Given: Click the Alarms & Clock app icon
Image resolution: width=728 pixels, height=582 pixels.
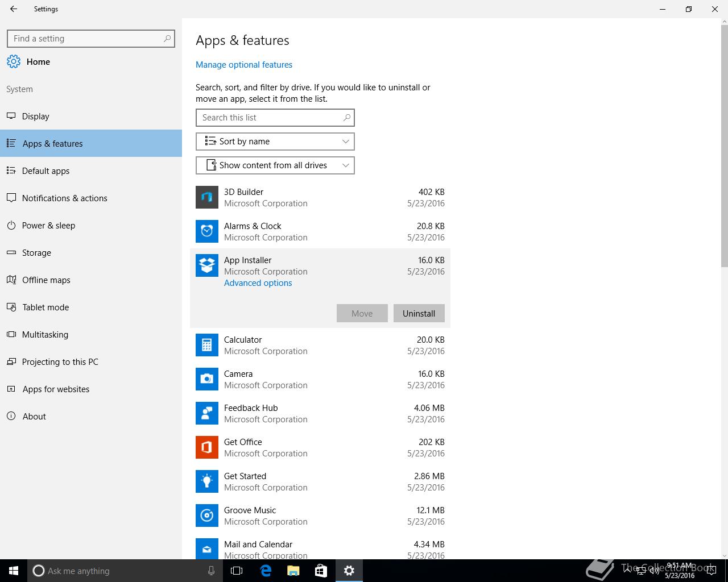Looking at the screenshot, I should point(207,231).
